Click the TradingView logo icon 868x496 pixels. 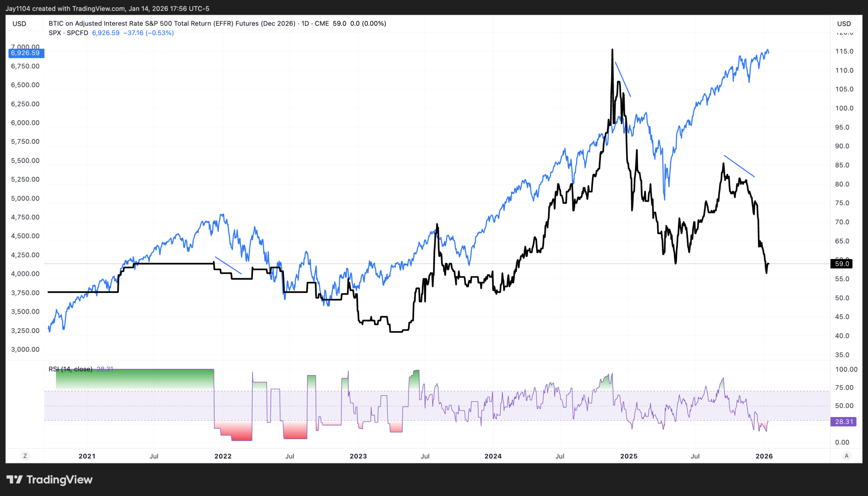click(x=14, y=480)
